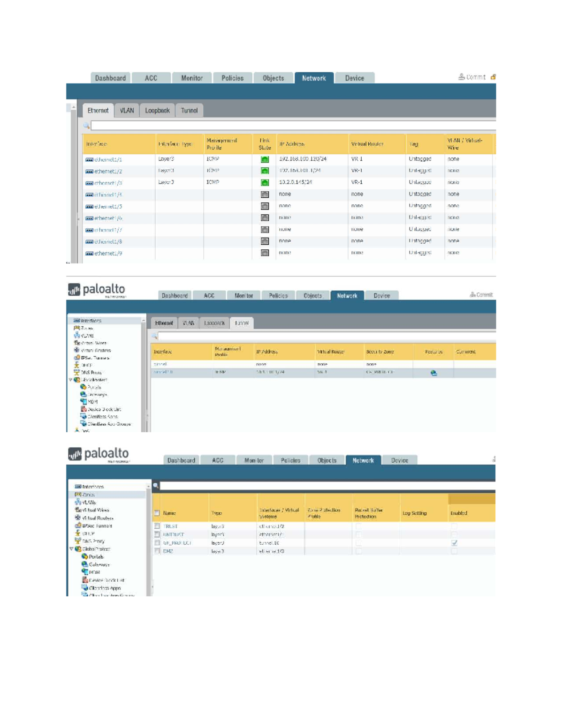The image size is (563, 728).
Task: Click the gray link state icon for ethernet1/4
Action: [265, 195]
